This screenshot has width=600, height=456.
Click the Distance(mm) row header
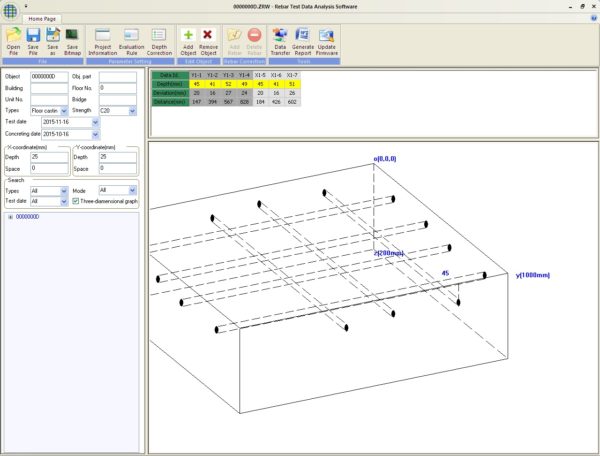point(170,102)
